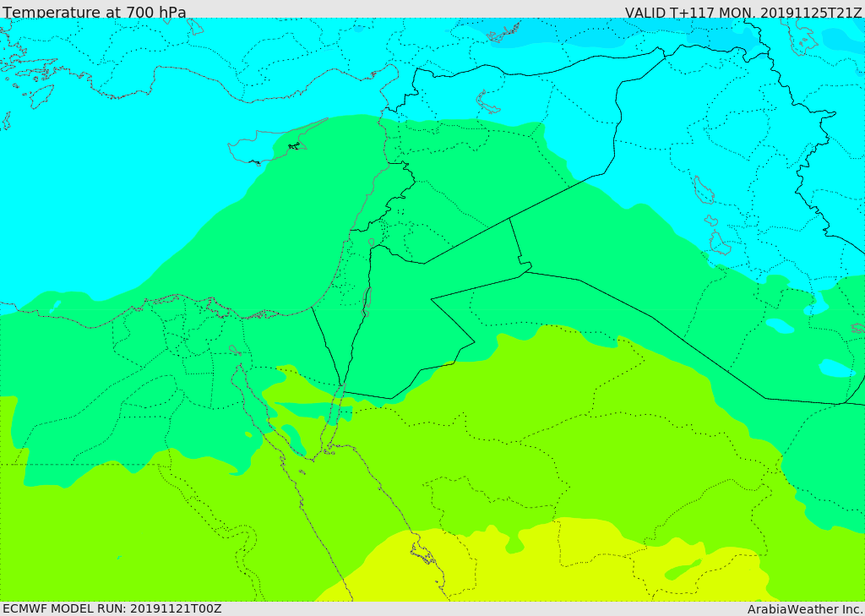This screenshot has height=616, width=865.
Task: Click the 'Temperature at 700 hPa' title text
Action: click(x=95, y=12)
